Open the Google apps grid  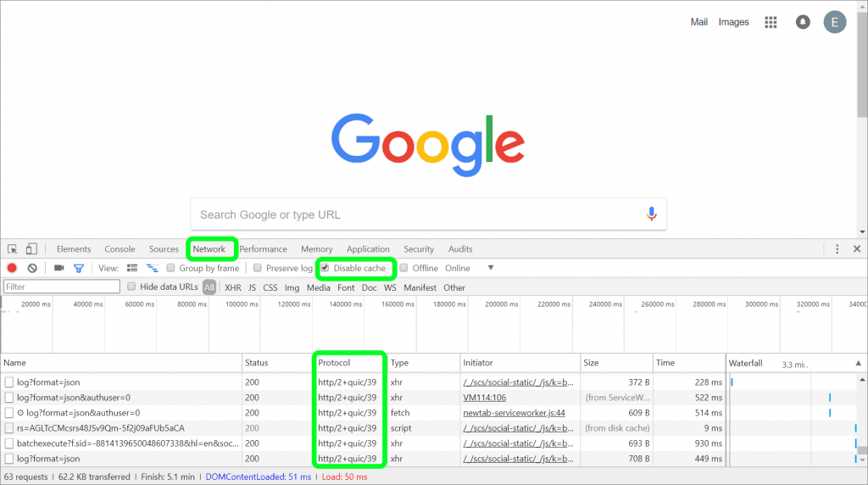(771, 22)
